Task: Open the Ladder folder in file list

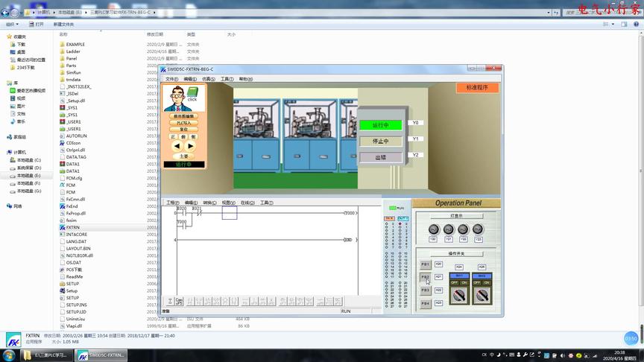Action: (x=73, y=51)
